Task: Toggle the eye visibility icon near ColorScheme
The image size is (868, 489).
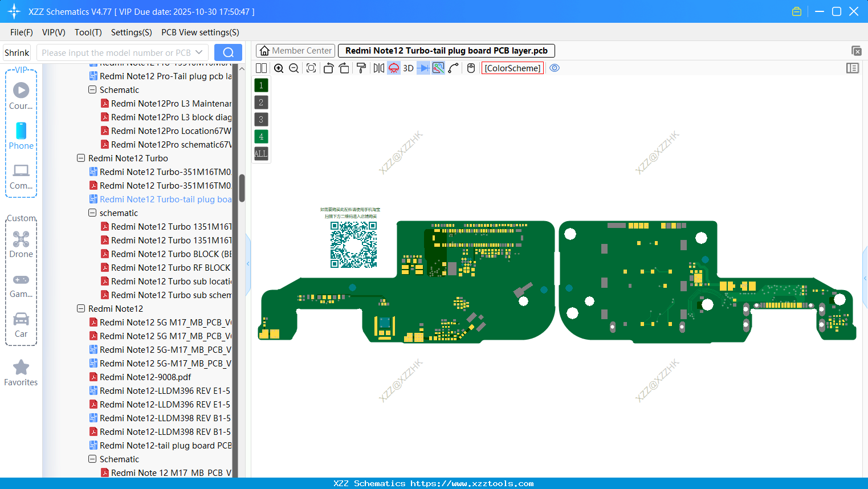Action: coord(554,68)
